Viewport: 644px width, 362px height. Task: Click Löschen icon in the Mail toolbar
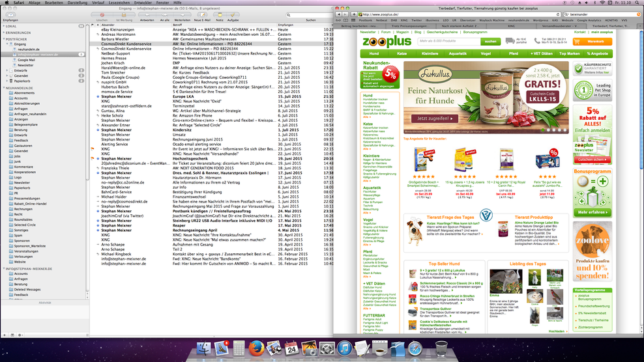[102, 15]
